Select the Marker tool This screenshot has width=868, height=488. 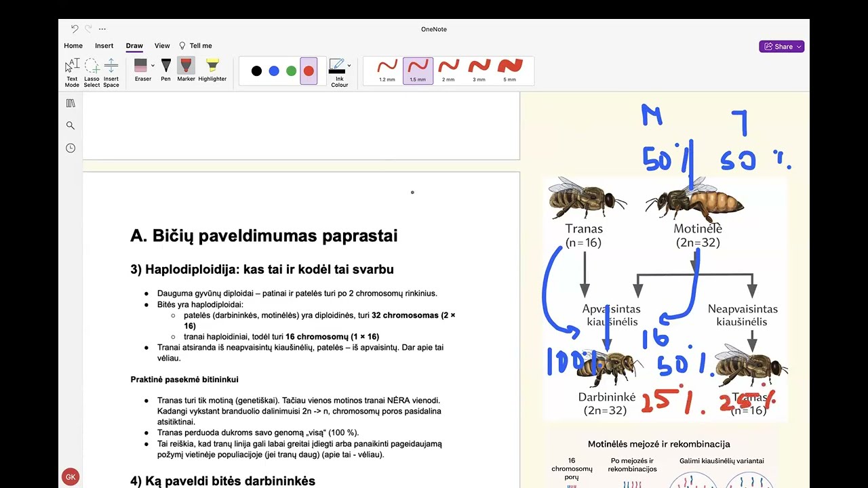tap(186, 70)
